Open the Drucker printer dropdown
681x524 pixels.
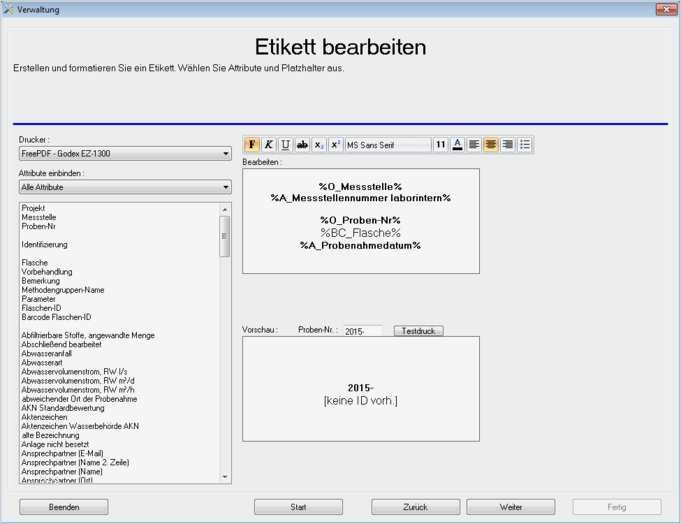pos(125,154)
